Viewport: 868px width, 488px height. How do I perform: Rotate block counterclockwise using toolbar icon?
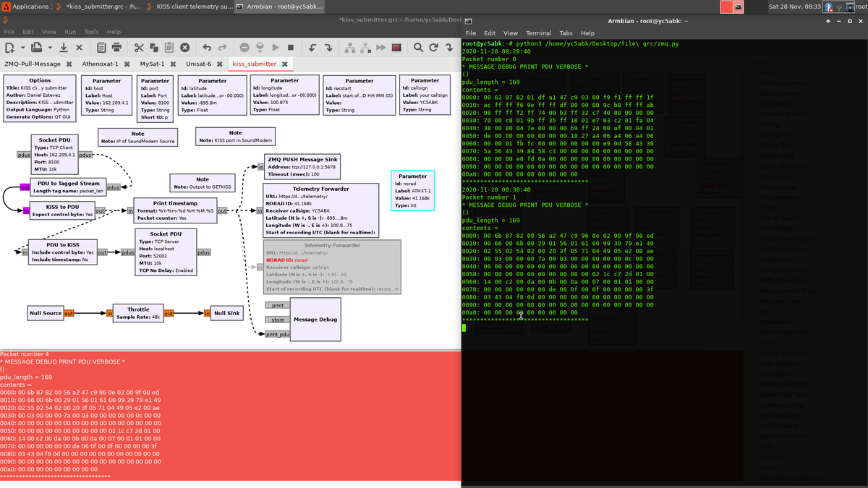point(312,47)
